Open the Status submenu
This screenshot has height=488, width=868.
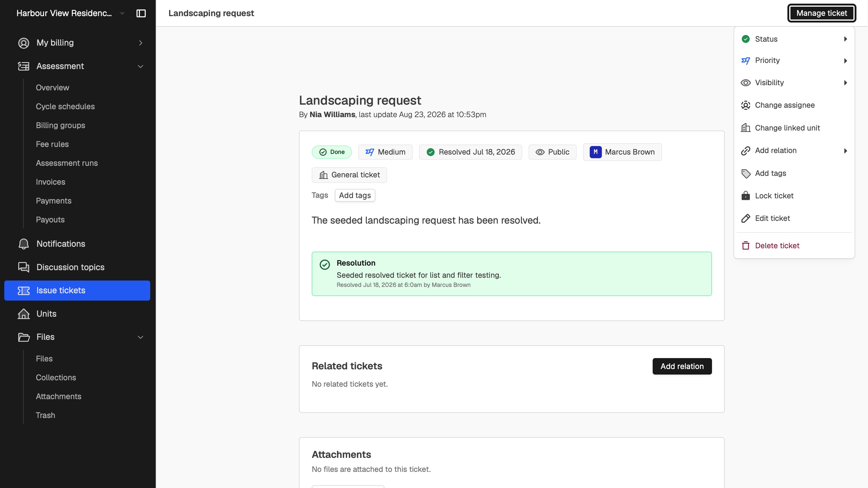794,39
